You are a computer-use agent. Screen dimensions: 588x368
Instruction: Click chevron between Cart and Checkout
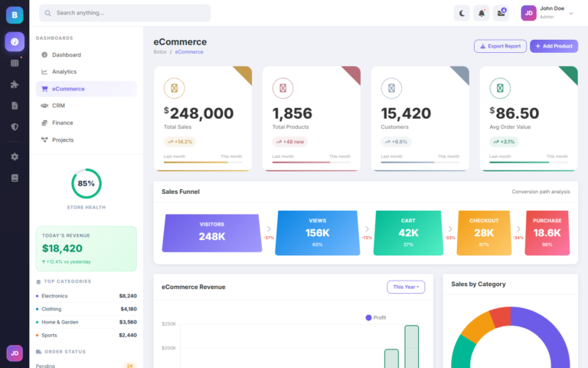(450, 228)
